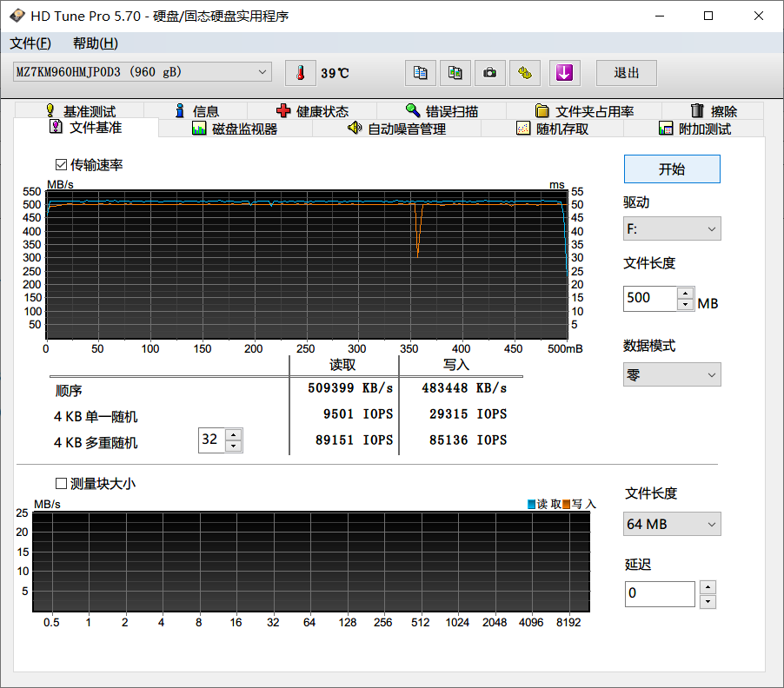The height and width of the screenshot is (688, 784).
Task: Open the 健康状态 tab
Action: pos(313,111)
